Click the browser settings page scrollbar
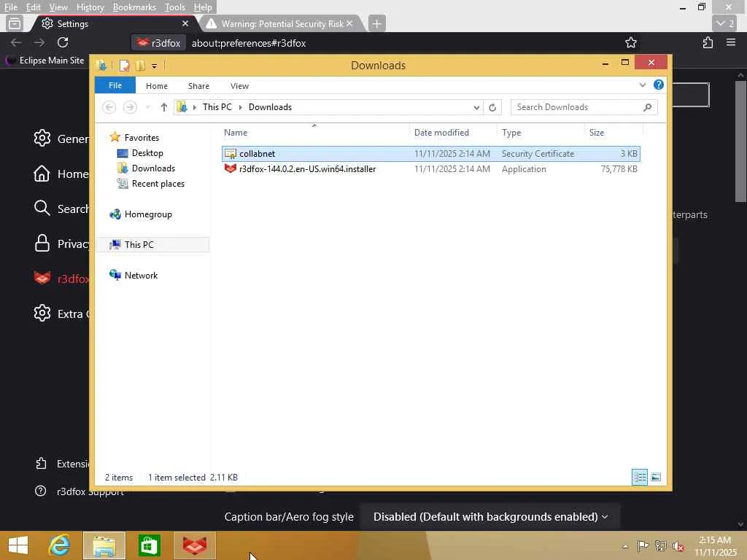 (740, 141)
